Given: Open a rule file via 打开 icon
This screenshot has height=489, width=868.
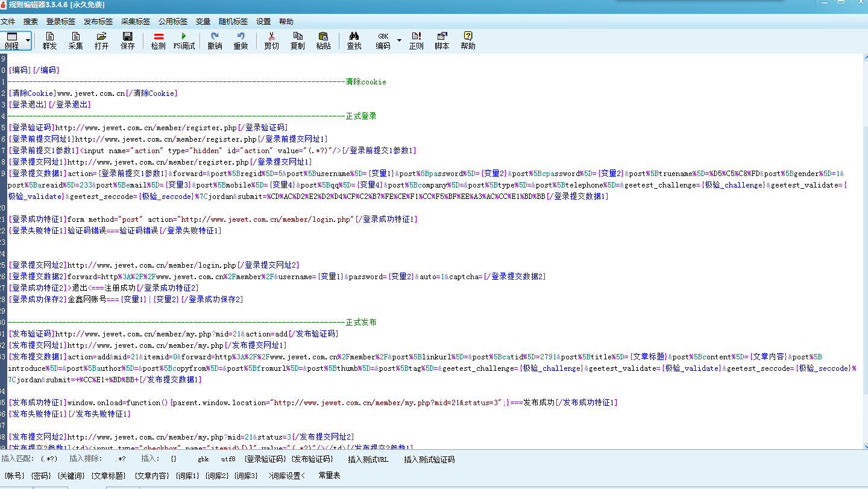Looking at the screenshot, I should coord(101,40).
